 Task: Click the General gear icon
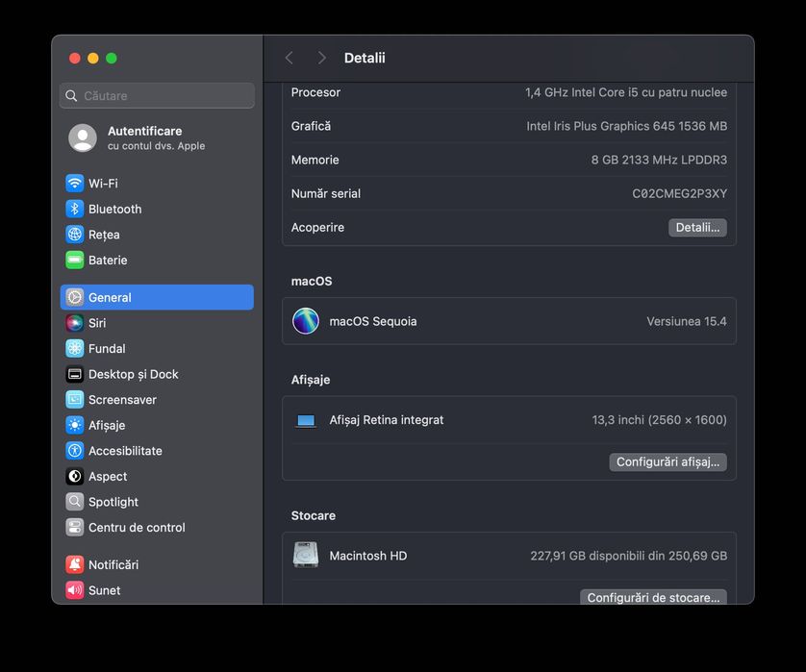74,297
